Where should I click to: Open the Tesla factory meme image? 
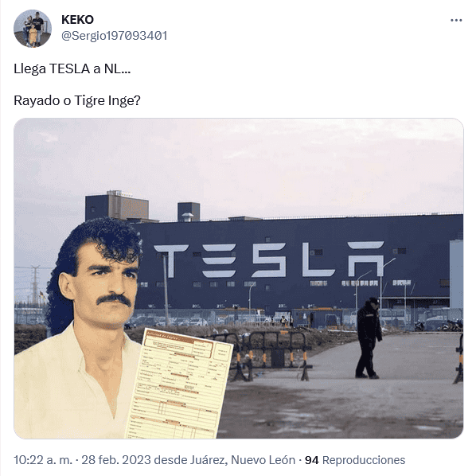click(x=239, y=279)
